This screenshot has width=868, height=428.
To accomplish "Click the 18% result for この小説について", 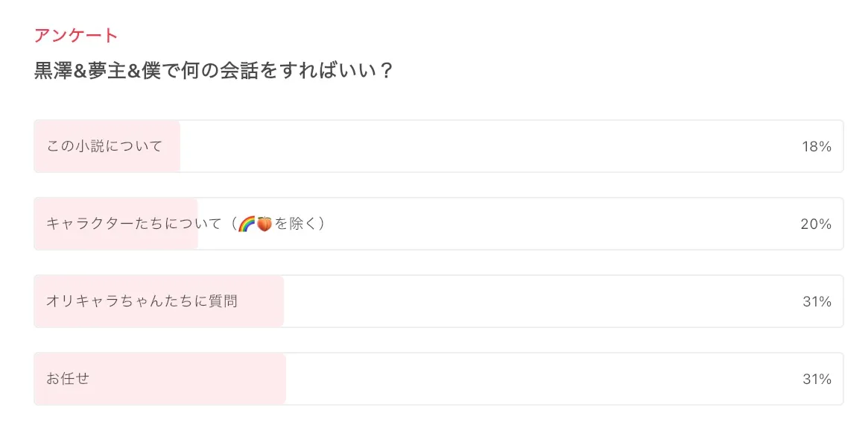I will [816, 147].
